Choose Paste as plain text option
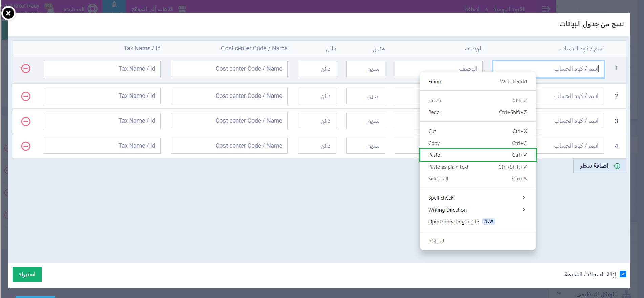 coord(477,167)
